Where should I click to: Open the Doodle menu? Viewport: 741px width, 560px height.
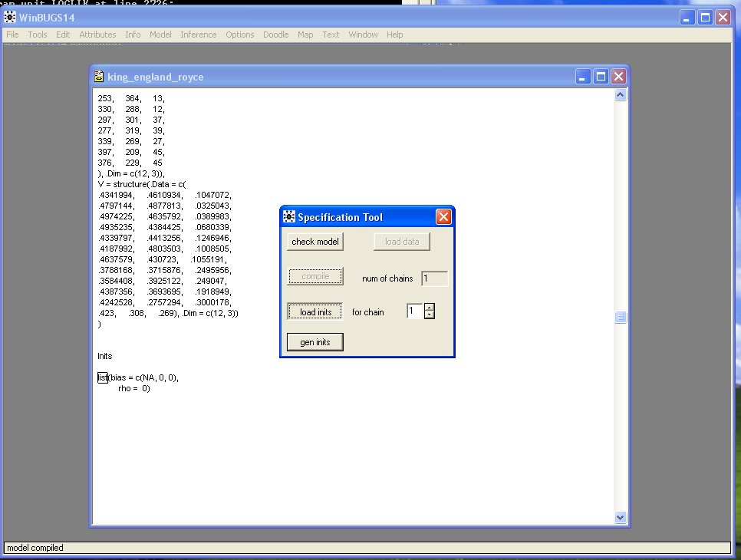pos(275,35)
